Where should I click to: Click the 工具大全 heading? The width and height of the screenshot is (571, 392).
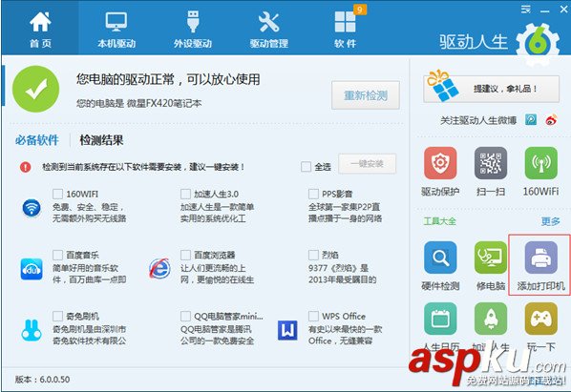click(439, 221)
